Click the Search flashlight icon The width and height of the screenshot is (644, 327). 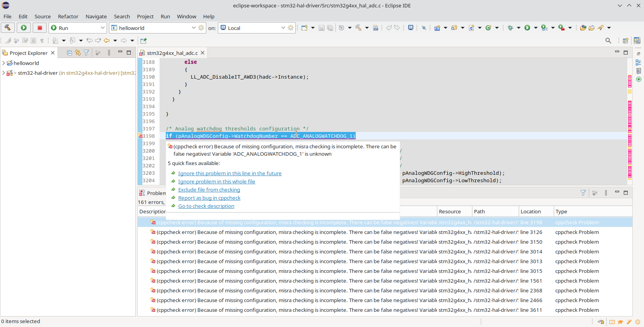coord(601,28)
